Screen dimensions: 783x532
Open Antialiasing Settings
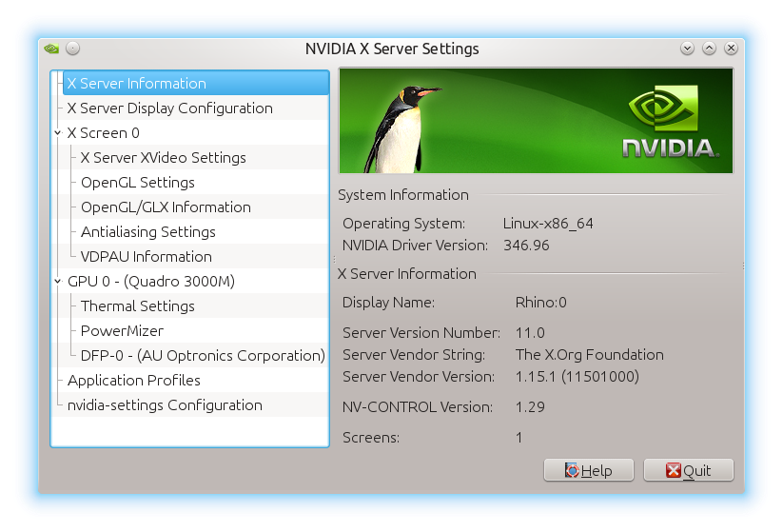[148, 232]
